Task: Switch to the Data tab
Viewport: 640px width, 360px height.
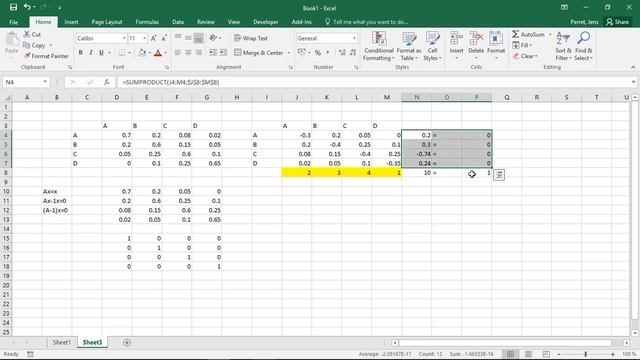Action: click(178, 22)
